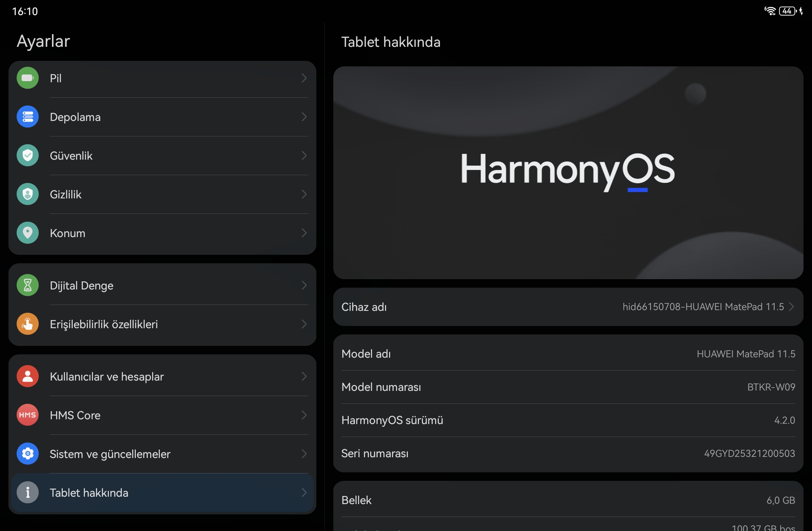Tap the Model adı row
Viewport: 812px width, 531px height.
[568, 354]
